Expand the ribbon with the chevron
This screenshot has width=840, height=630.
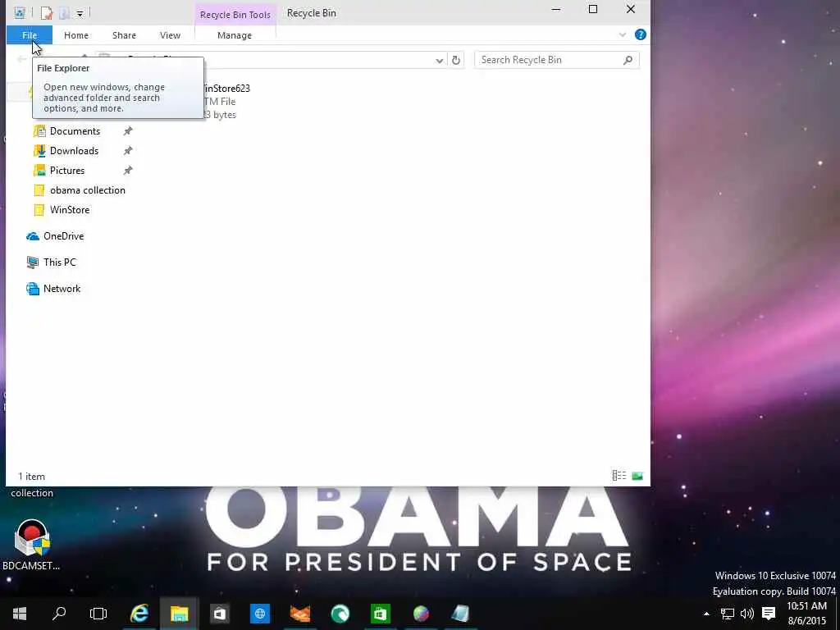tap(623, 34)
